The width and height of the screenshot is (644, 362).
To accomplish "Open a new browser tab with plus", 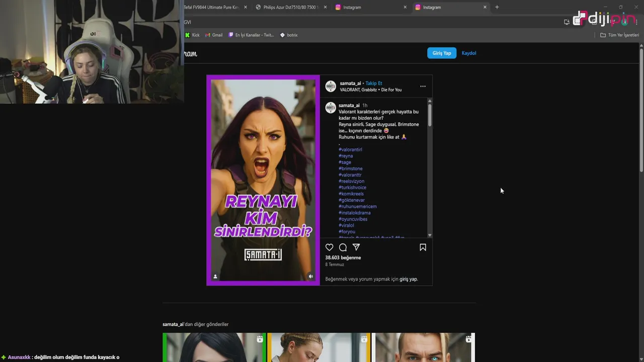I will click(x=497, y=7).
